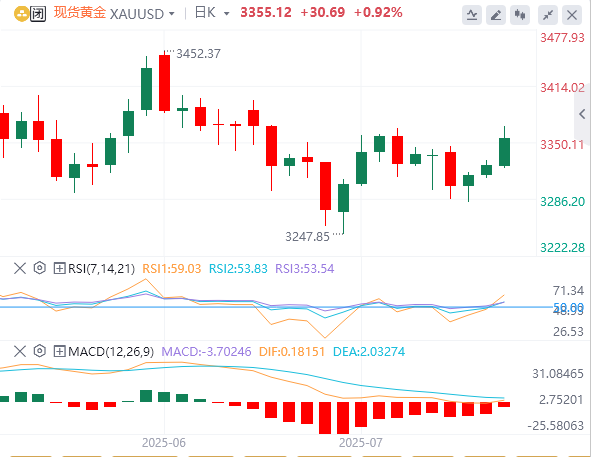Open RSI indicator settings hexagon icon
This screenshot has width=591, height=457.
click(x=40, y=268)
